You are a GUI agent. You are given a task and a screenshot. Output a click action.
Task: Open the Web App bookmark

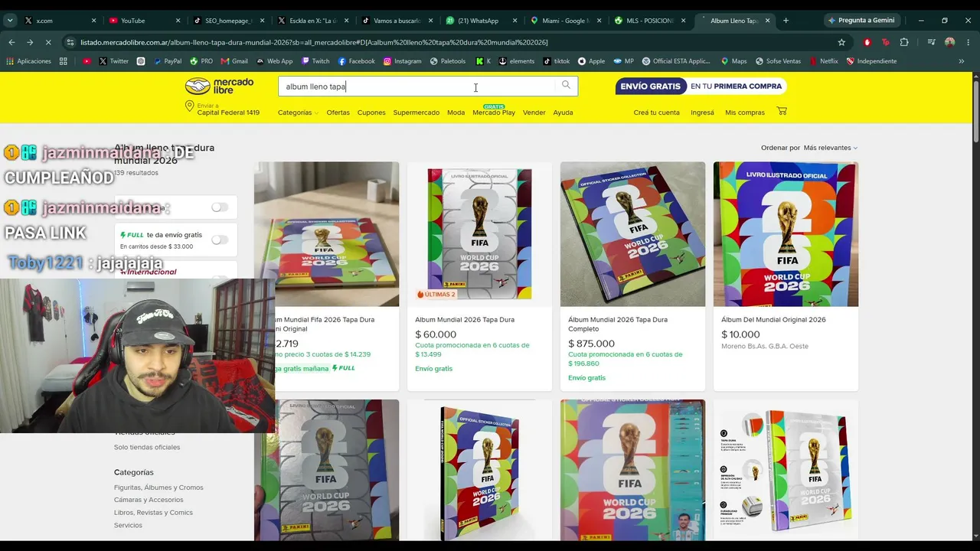274,61
